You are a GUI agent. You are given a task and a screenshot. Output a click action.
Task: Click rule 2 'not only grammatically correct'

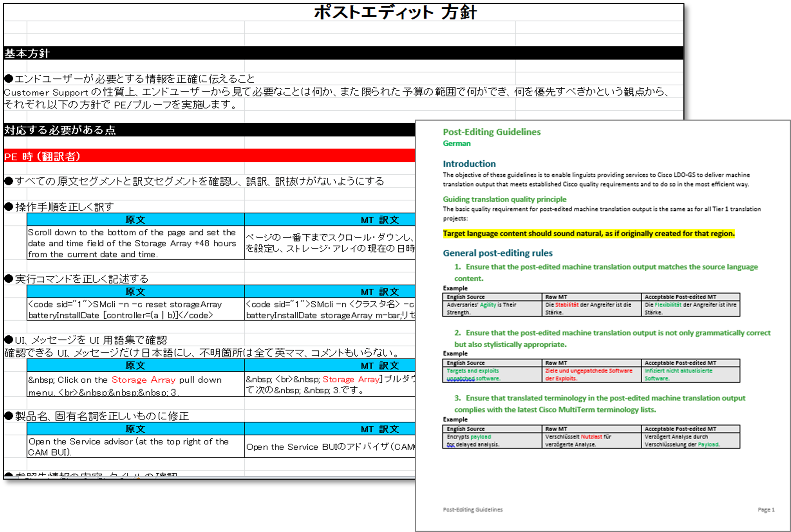(x=612, y=338)
